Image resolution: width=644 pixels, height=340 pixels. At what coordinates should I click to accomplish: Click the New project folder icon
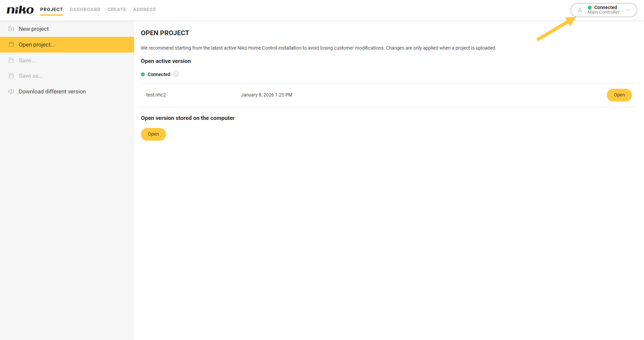pos(11,29)
